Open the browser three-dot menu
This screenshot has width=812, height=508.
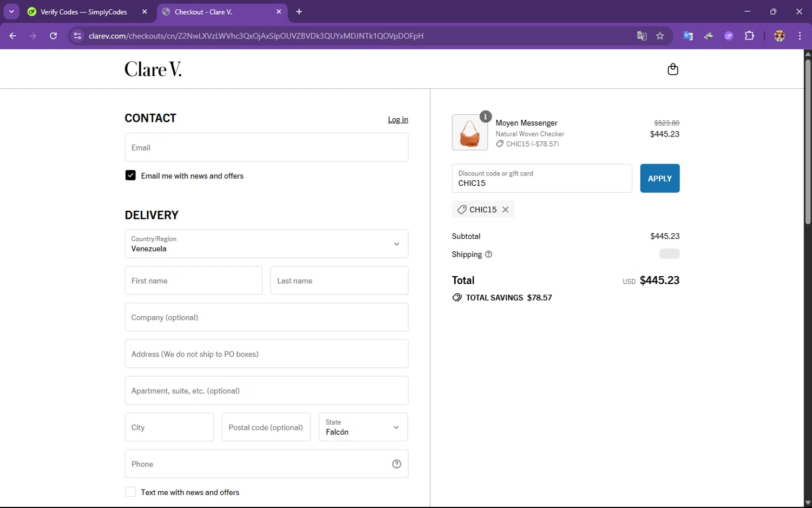pyautogui.click(x=800, y=36)
